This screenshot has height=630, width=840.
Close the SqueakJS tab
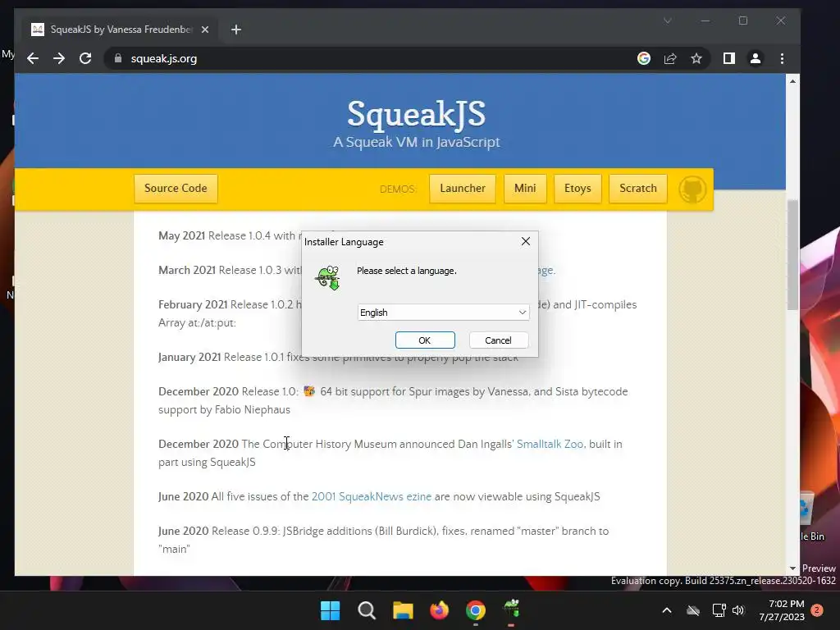click(x=204, y=30)
